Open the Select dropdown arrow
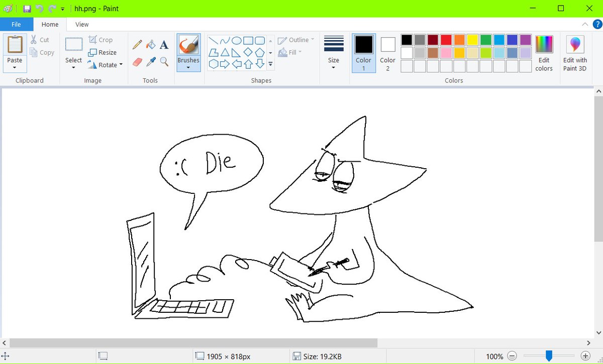The width and height of the screenshot is (603, 364). (73, 67)
